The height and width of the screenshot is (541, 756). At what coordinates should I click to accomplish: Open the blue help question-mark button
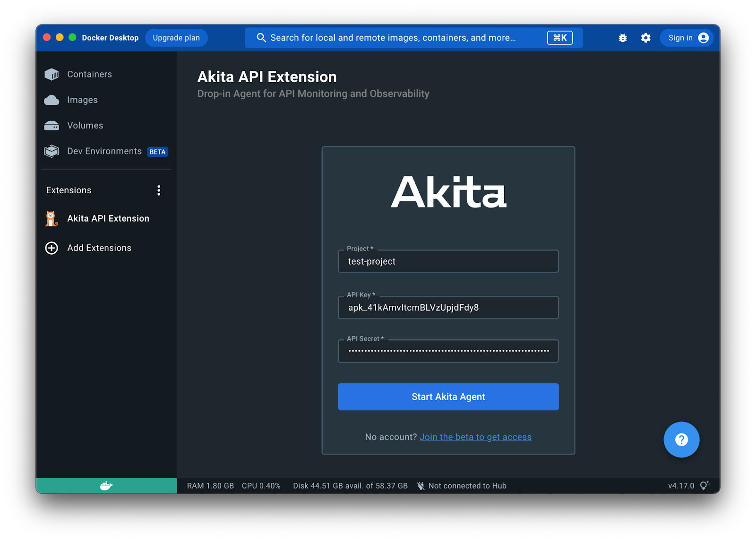(681, 440)
